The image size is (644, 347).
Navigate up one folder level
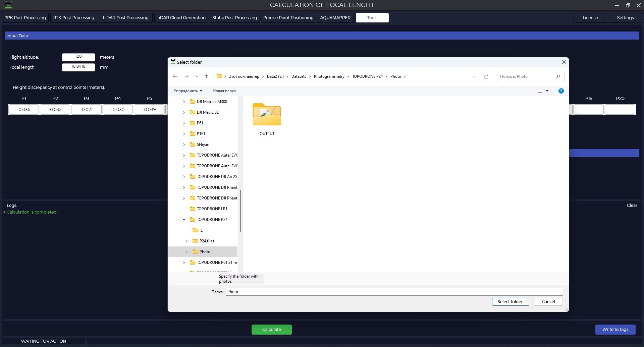206,76
